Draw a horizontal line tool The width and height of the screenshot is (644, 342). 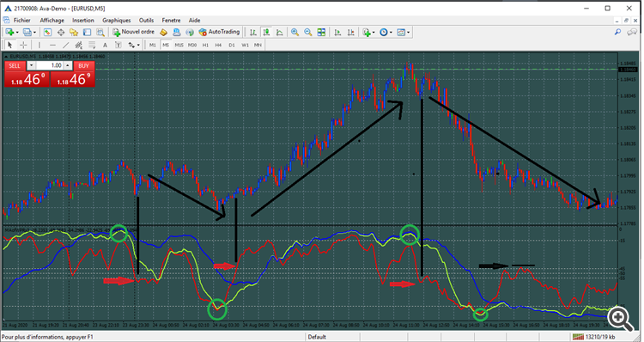pos(52,45)
